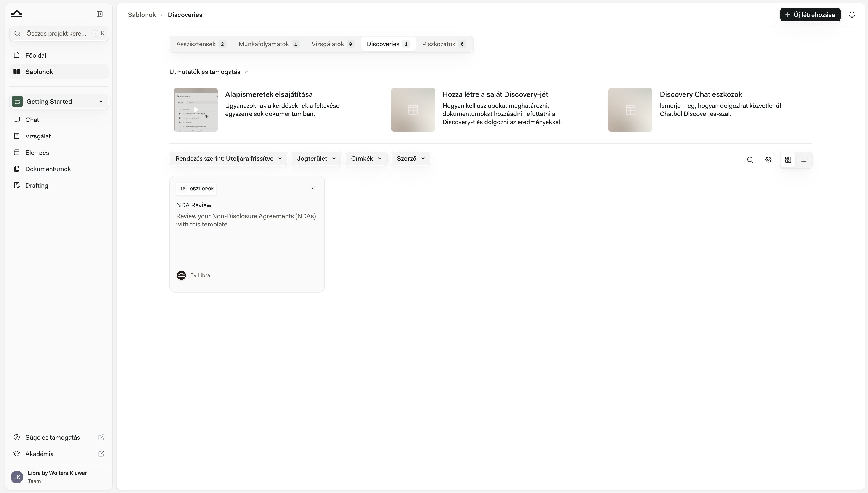Click the search projects input field
This screenshot has height=493, width=868.
point(59,33)
